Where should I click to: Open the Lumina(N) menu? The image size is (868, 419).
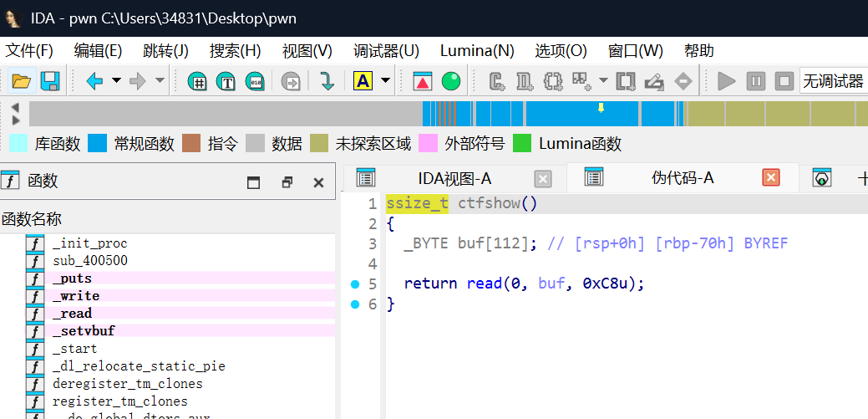coord(477,51)
